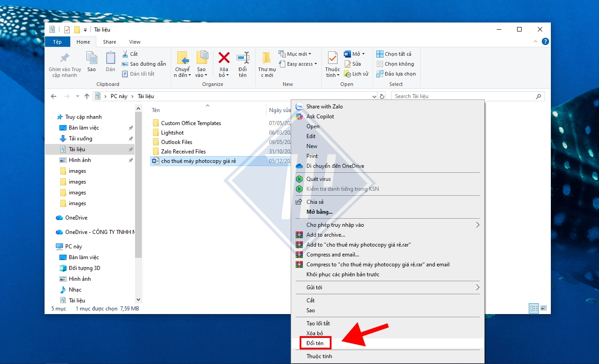Choose Thuộc tính in context menu

click(x=388, y=356)
